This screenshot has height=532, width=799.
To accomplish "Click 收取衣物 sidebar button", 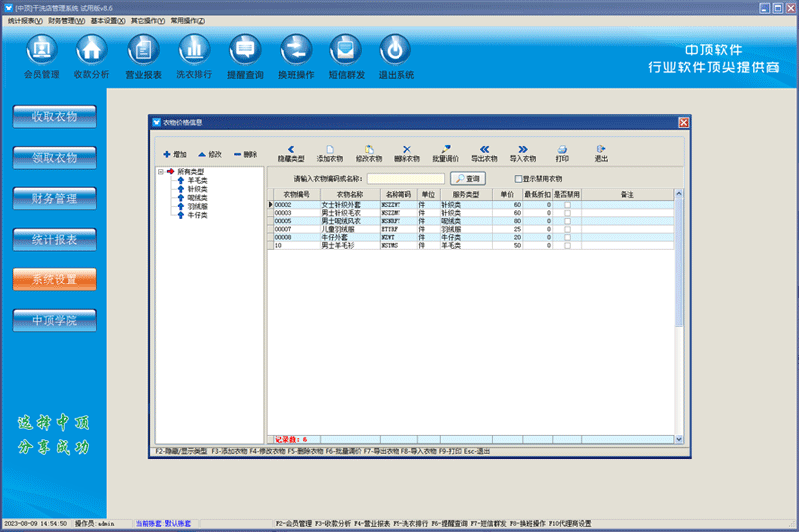I will (55, 117).
